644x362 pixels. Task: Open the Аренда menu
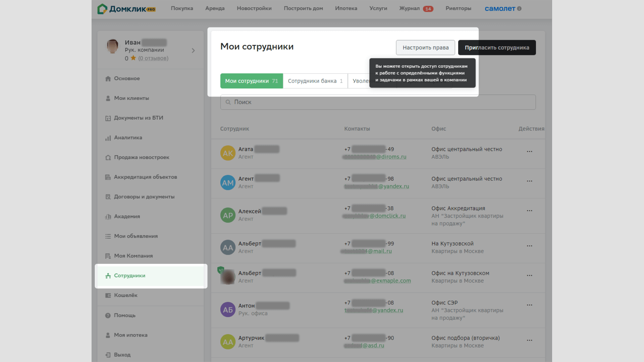tap(215, 8)
